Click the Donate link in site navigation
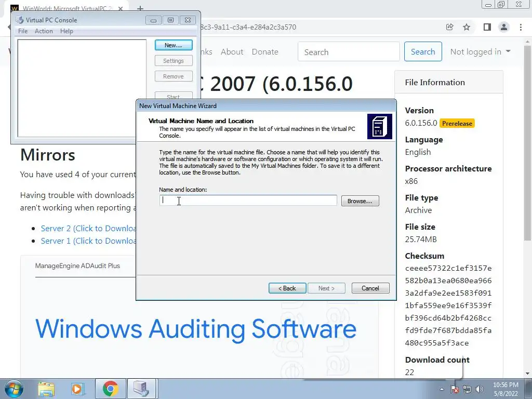 pyautogui.click(x=265, y=51)
